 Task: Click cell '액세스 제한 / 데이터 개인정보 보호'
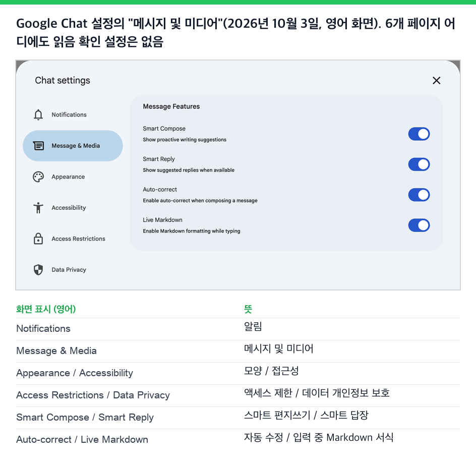coord(317,393)
